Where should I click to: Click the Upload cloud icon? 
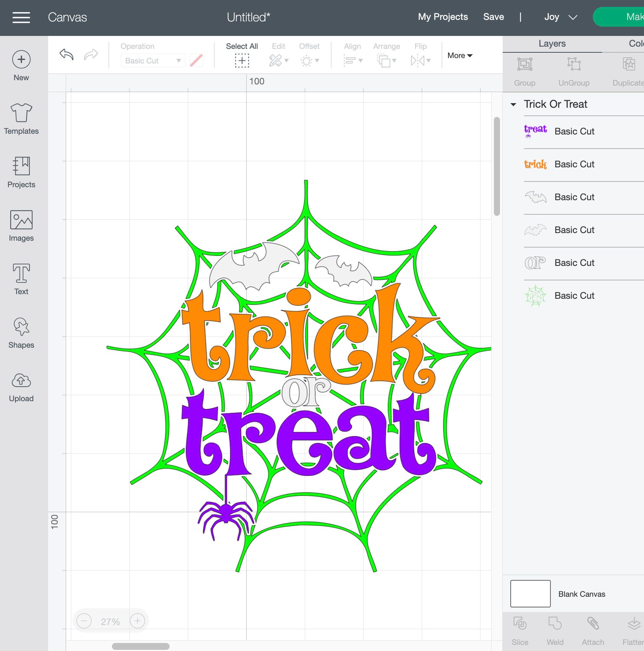[x=21, y=380]
